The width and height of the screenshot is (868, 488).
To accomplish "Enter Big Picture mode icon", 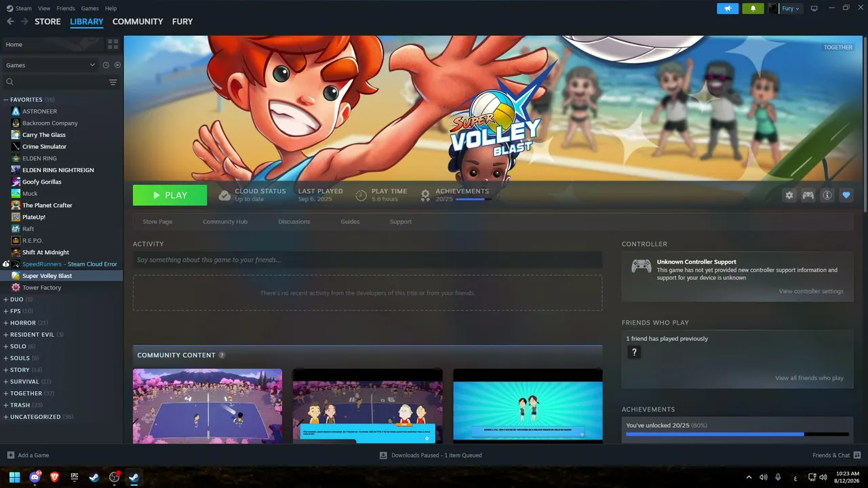I will pyautogui.click(x=814, y=8).
